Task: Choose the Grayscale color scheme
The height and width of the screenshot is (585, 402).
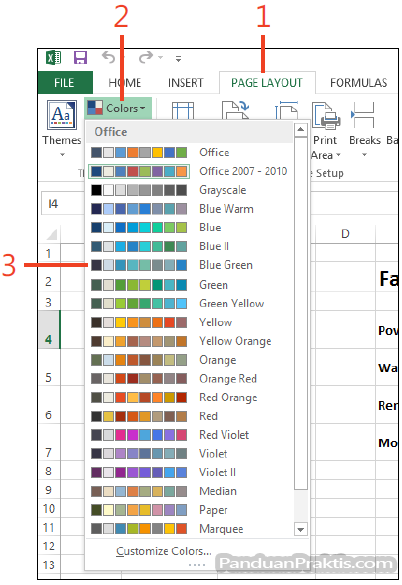Action: pos(189,190)
